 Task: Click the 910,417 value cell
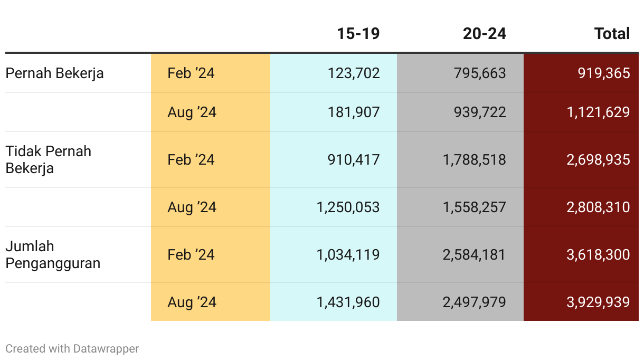(x=353, y=159)
